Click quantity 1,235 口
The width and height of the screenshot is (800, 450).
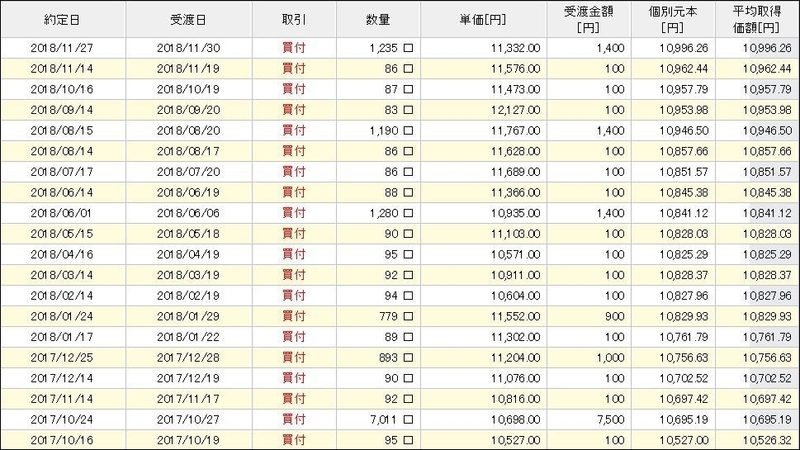point(391,48)
